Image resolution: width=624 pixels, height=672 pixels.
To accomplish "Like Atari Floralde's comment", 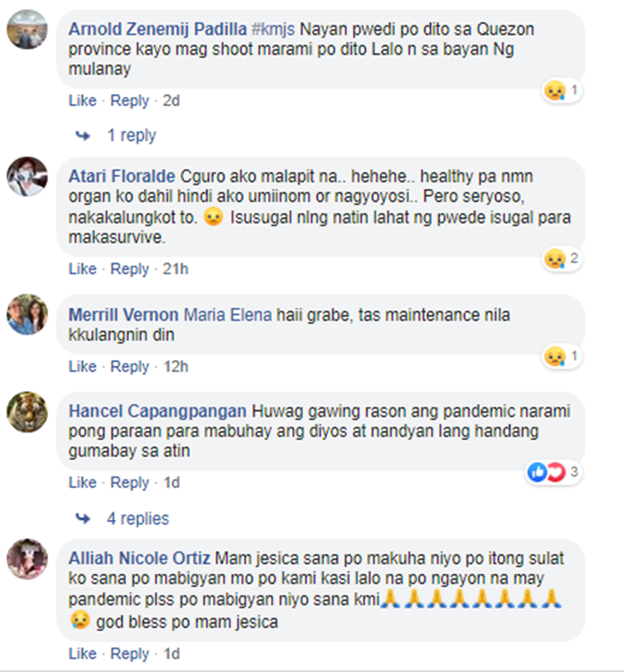I will tap(82, 269).
